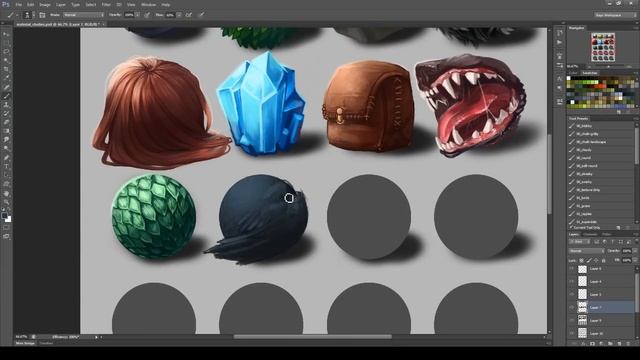This screenshot has height=360, width=640.
Task: Select the Clone Stamp tool
Action: [6, 105]
